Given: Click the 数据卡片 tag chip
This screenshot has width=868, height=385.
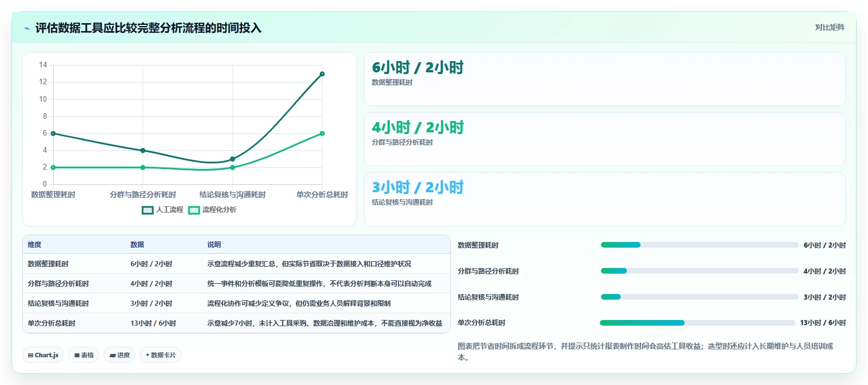Looking at the screenshot, I should pos(161,355).
